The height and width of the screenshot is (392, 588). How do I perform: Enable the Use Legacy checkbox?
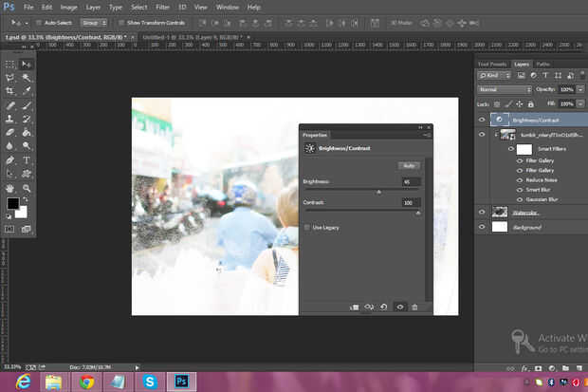point(306,228)
